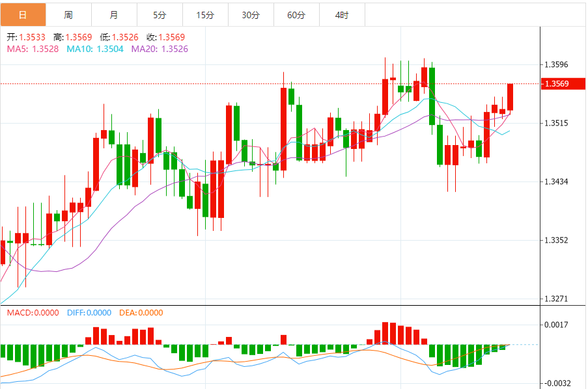Click the red 1.3569 current price label
The height and width of the screenshot is (389, 588).
[563, 83]
